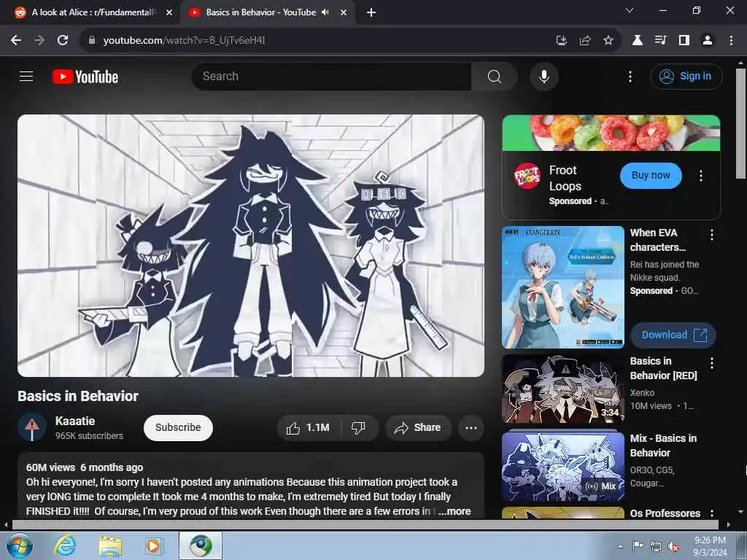Open the Mix - Basics in Behavior thumbnail
The width and height of the screenshot is (747, 560).
(563, 466)
